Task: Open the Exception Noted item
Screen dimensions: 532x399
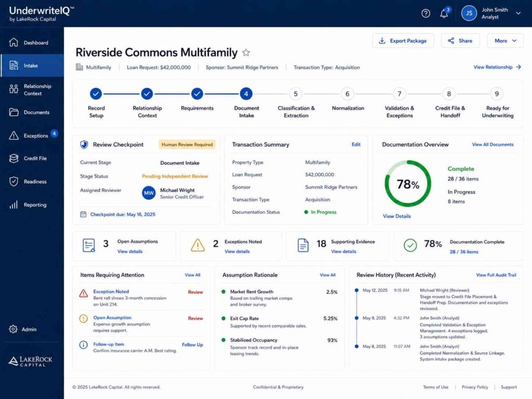Action: tap(111, 291)
